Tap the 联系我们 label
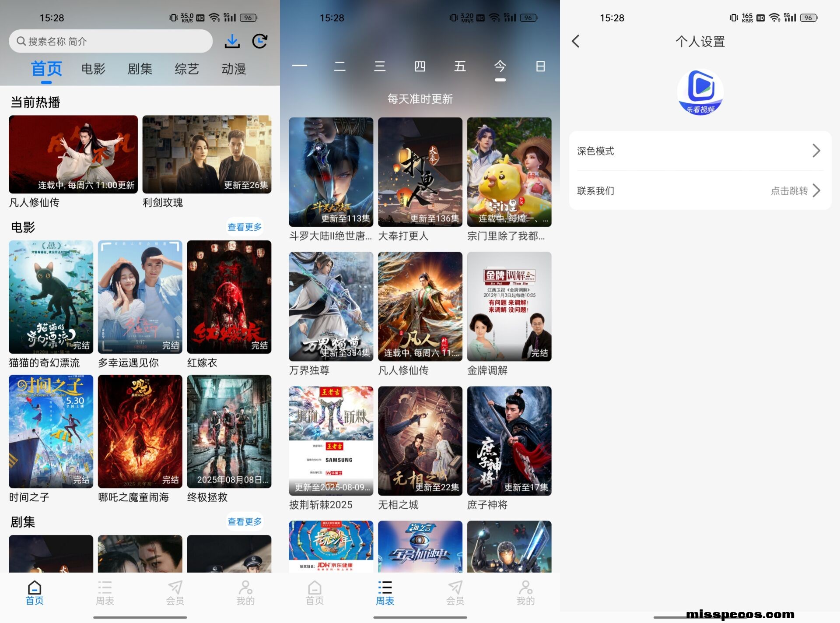This screenshot has height=623, width=840. (595, 191)
